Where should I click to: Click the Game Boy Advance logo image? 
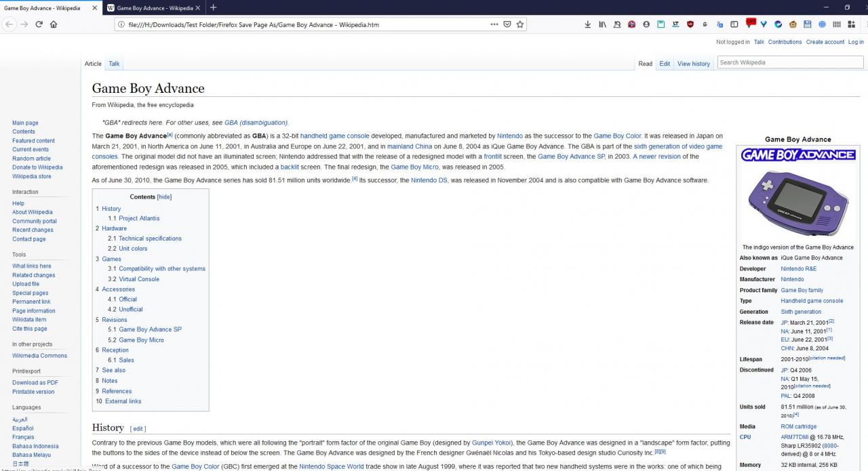(798, 155)
